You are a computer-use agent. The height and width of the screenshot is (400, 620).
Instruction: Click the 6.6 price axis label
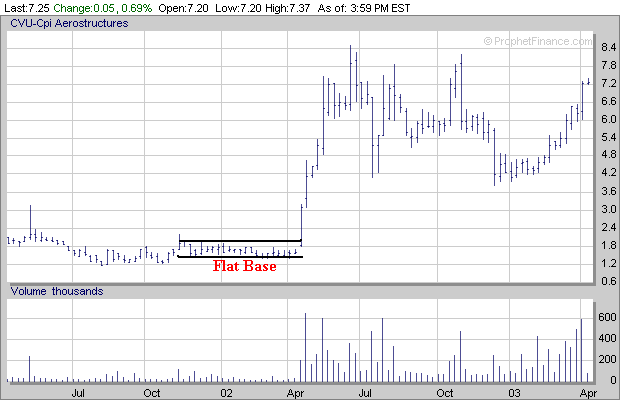coord(609,101)
